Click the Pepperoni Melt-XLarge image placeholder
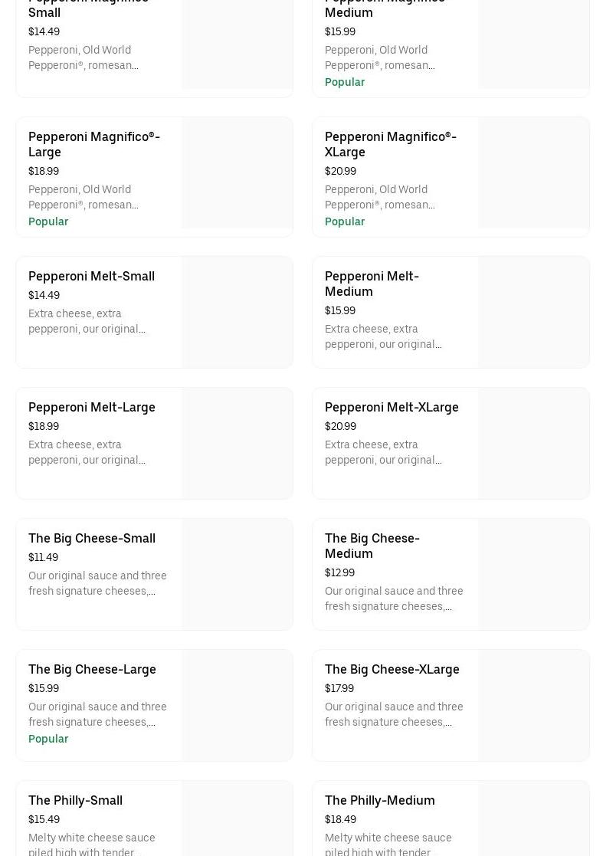 534,443
